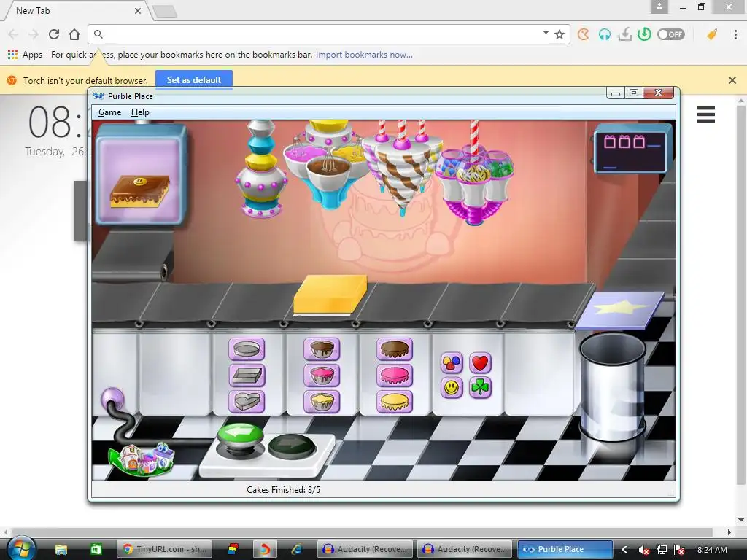Return to Purble Place town menu icon

(x=142, y=459)
